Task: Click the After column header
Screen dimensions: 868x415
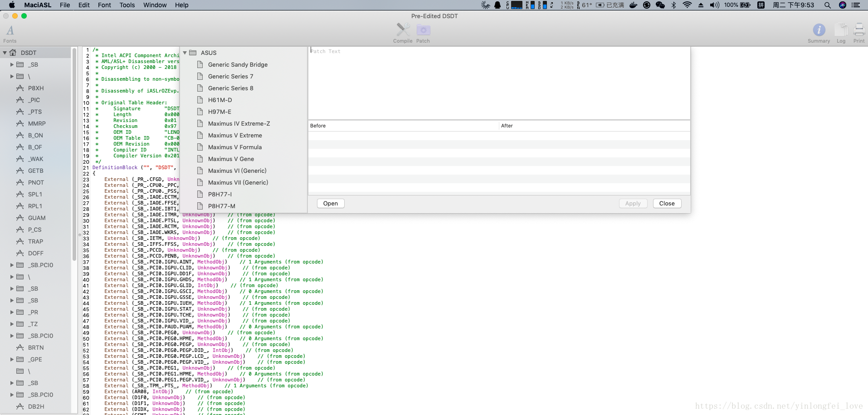Action: pos(595,126)
